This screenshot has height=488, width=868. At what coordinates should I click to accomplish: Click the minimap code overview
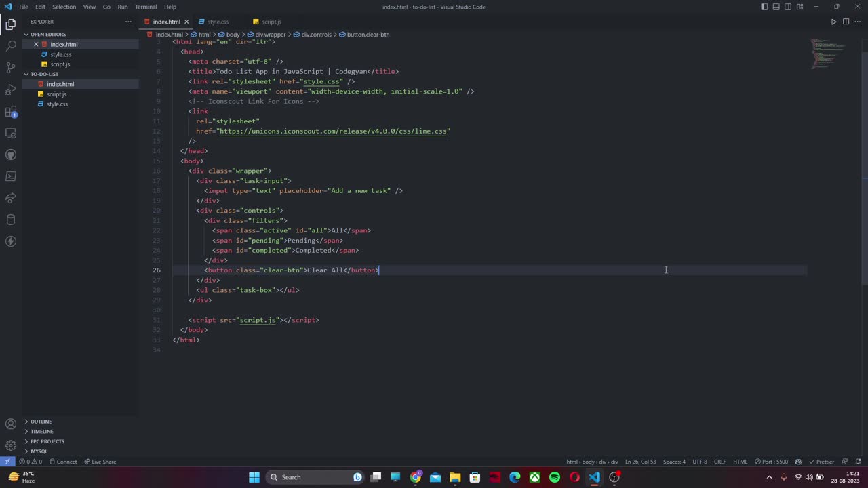coord(829,54)
